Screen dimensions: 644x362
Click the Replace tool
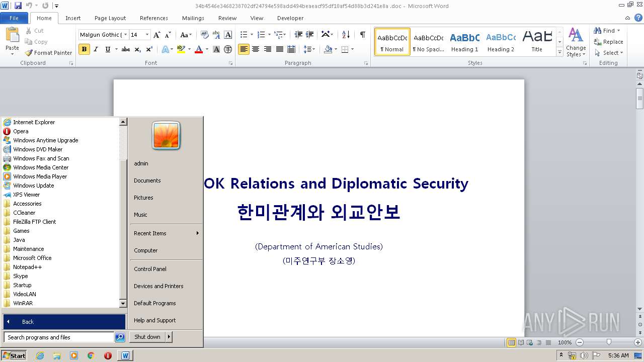click(x=609, y=42)
